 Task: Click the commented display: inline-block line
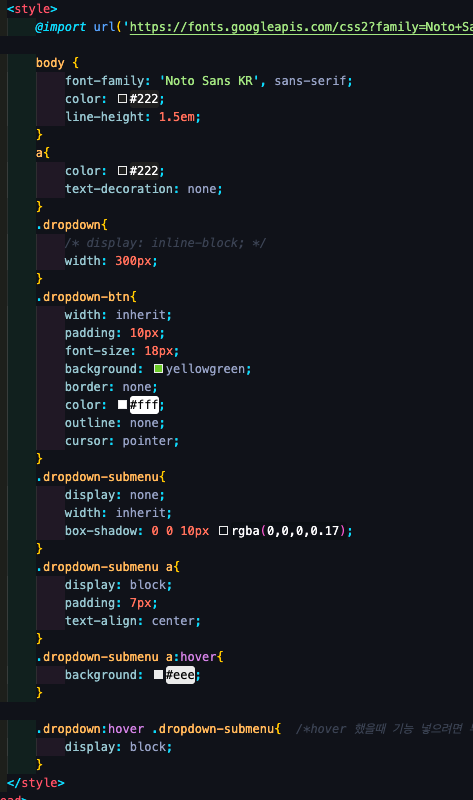point(165,243)
